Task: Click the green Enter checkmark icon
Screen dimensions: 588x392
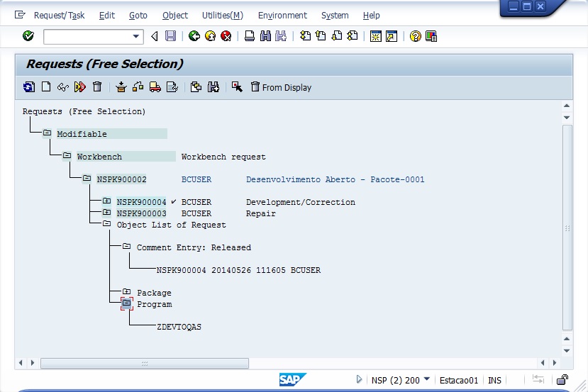Action: point(28,36)
